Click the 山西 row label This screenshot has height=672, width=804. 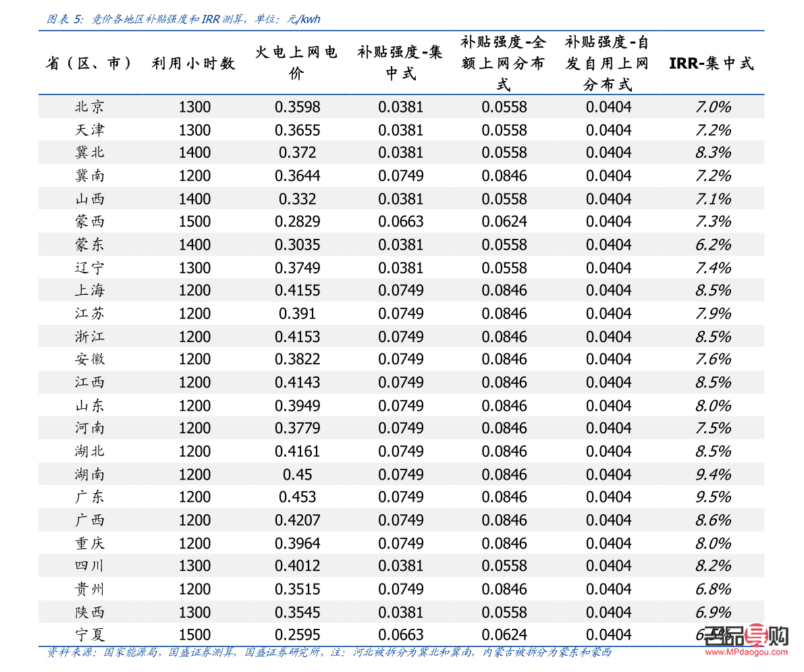pyautogui.click(x=90, y=198)
